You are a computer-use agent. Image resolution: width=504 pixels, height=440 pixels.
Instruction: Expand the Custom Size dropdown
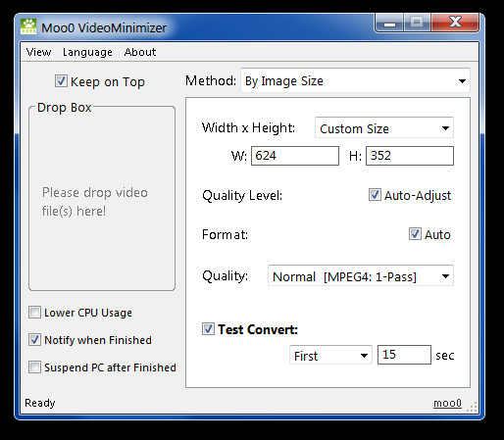click(x=384, y=128)
